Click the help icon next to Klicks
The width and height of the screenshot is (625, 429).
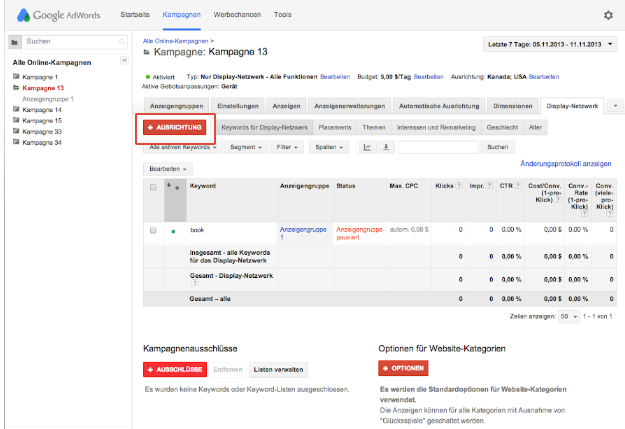tap(459, 185)
